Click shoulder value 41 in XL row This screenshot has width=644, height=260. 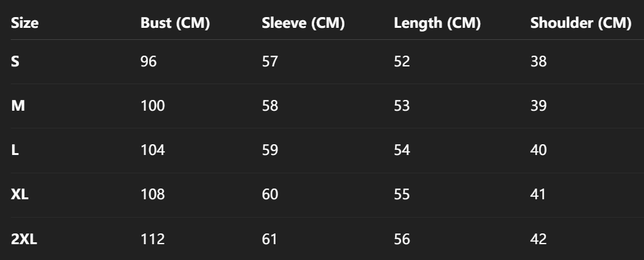[x=538, y=195]
